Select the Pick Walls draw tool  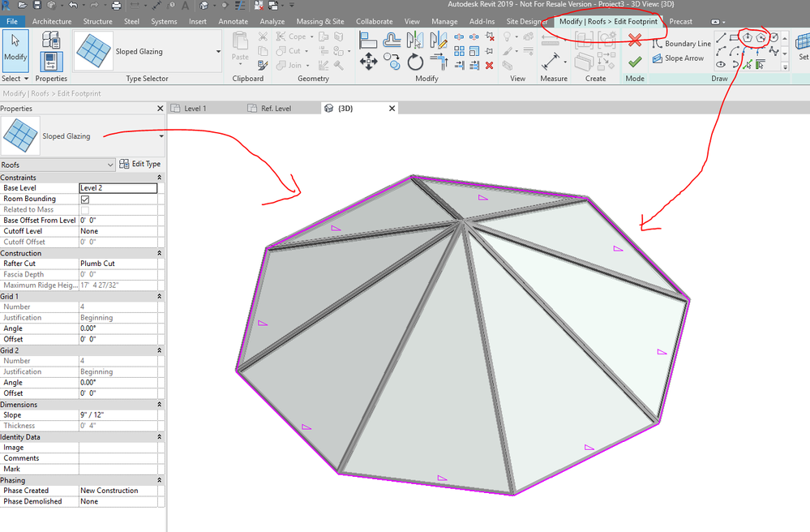click(x=761, y=65)
